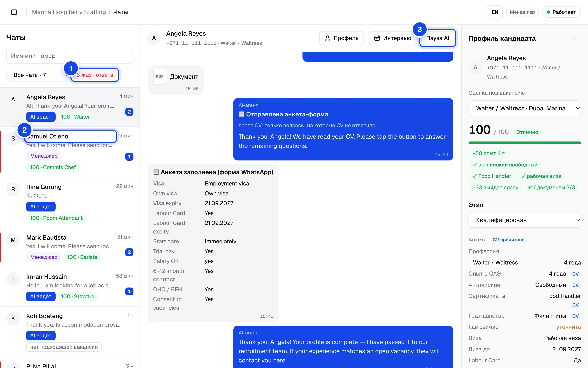Click the 100 · Steward tag

pyautogui.click(x=77, y=296)
